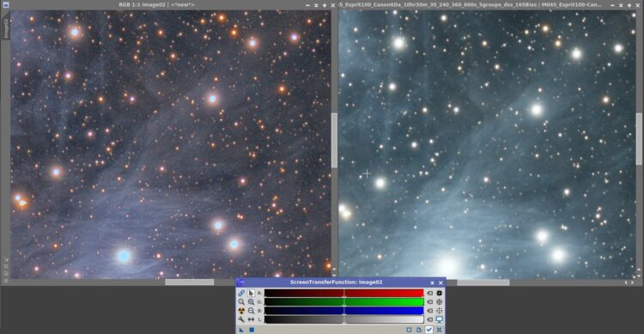Toggle track view checkmark in STF

coord(428,330)
